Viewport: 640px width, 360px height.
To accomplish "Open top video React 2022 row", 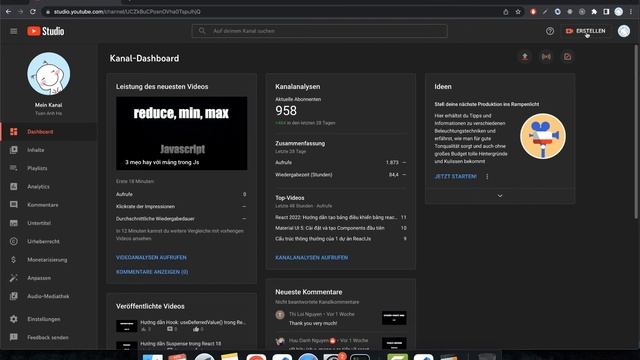I will click(x=341, y=218).
